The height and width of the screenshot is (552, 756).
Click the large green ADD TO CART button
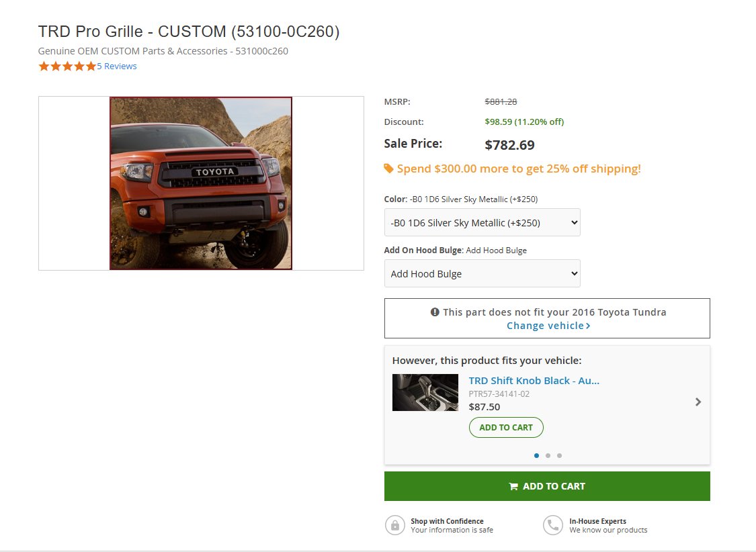(x=547, y=486)
